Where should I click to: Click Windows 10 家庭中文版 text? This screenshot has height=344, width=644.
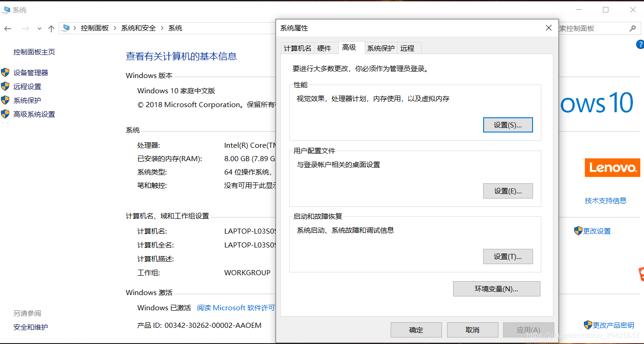[x=176, y=91]
